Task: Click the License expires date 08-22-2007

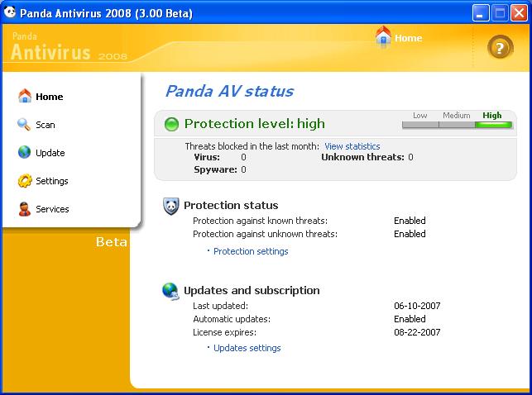Action: click(417, 332)
